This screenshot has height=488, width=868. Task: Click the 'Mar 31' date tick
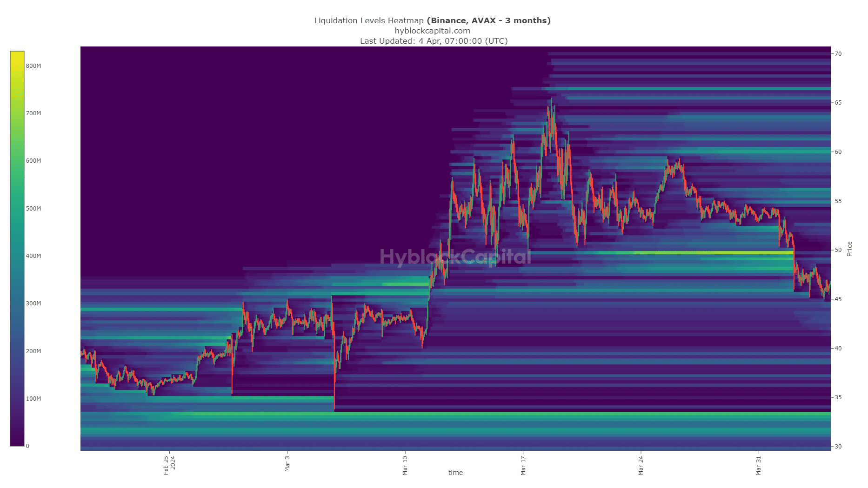click(x=758, y=465)
